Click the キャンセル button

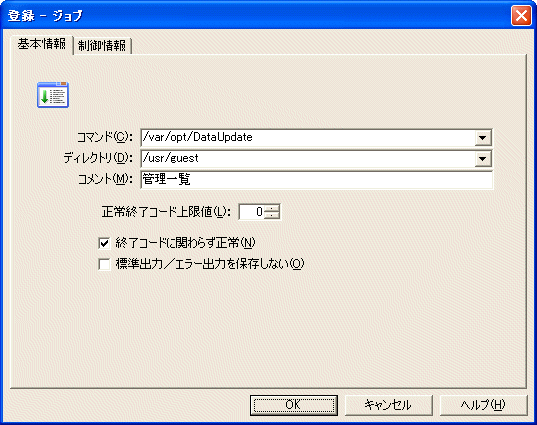coord(388,405)
